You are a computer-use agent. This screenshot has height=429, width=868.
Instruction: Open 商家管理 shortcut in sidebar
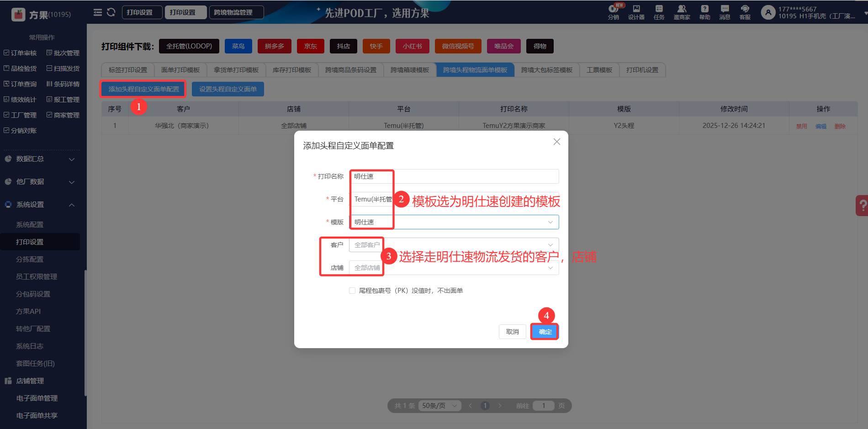coord(64,115)
